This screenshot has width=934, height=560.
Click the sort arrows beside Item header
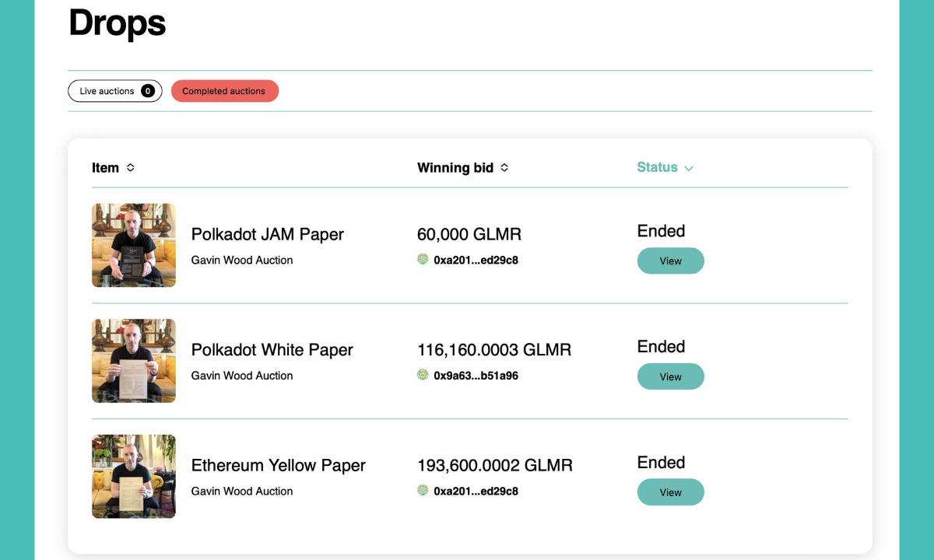132,167
